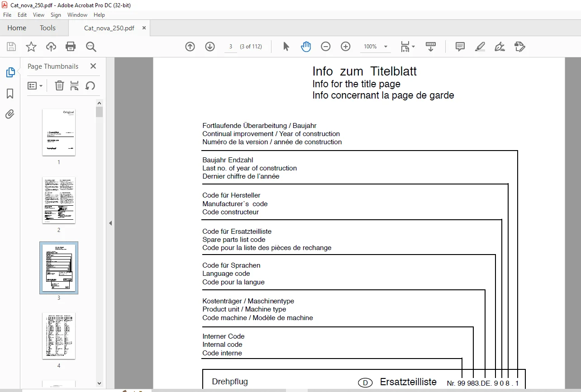Go to the next page arrow
The image size is (581, 392).
[210, 47]
